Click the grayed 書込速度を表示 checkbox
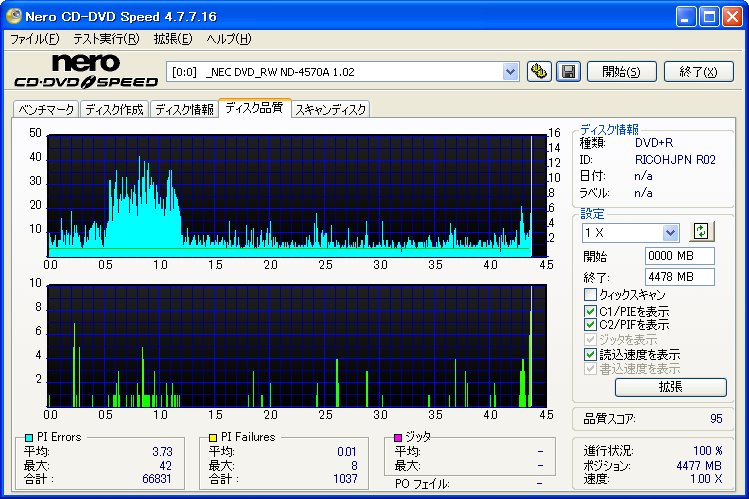The height and width of the screenshot is (499, 749). click(590, 369)
